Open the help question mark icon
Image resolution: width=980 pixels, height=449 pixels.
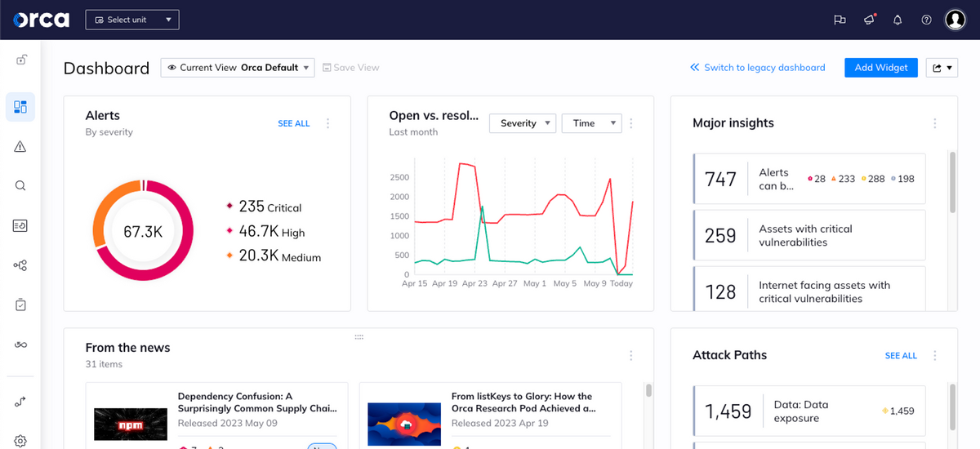coord(926,20)
